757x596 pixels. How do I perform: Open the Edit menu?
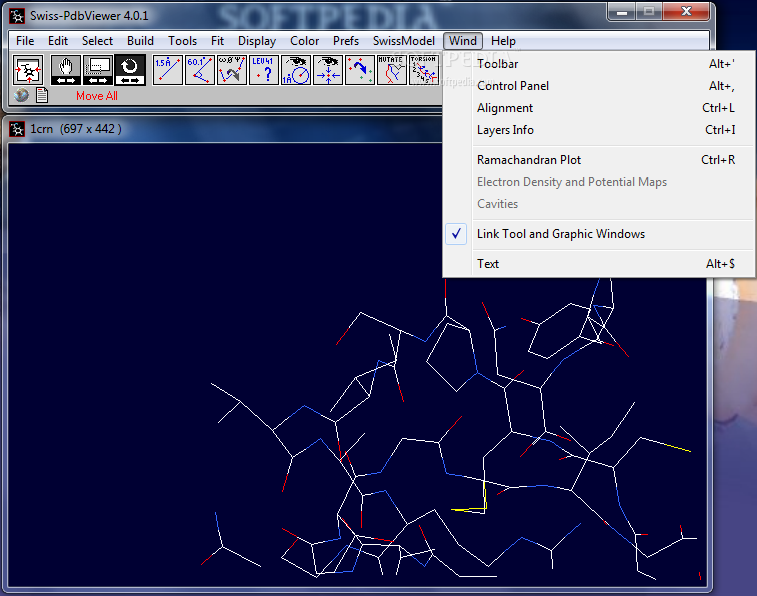pos(58,41)
